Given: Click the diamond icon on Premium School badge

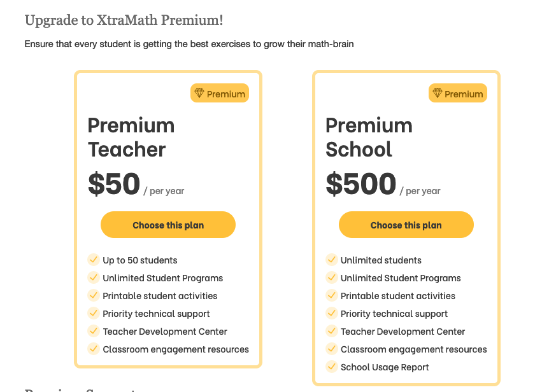Looking at the screenshot, I should (x=438, y=94).
